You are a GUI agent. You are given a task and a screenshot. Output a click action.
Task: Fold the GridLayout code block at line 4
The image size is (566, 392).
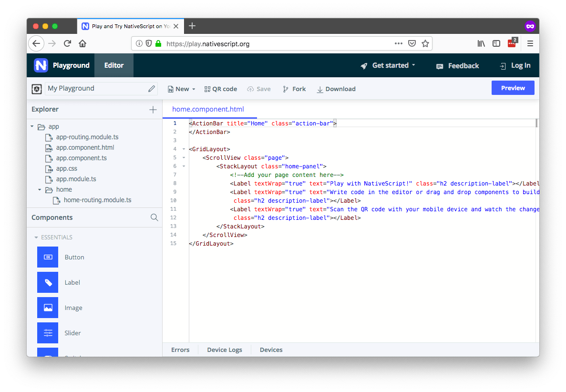pyautogui.click(x=184, y=149)
